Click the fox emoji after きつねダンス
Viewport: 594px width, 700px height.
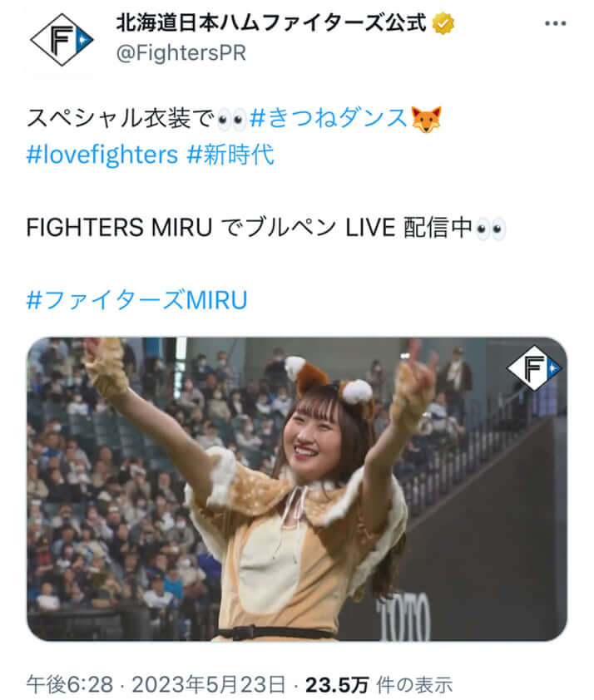[426, 119]
